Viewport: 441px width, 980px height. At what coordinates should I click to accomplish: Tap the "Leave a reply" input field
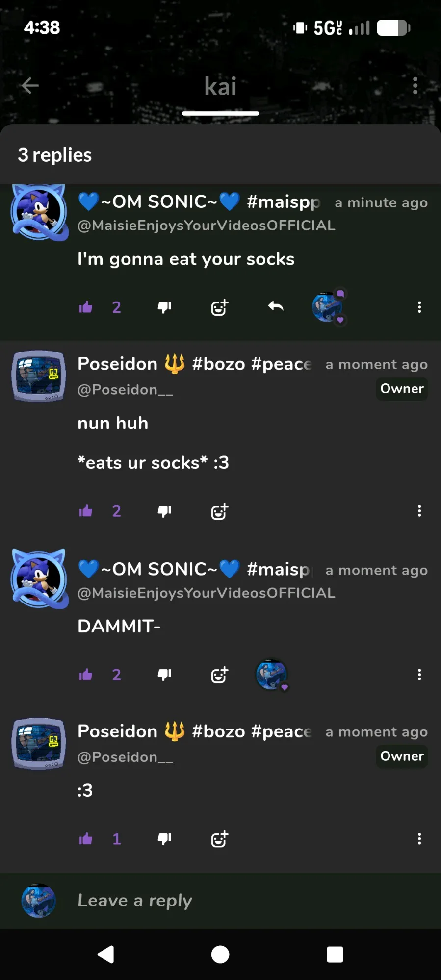(245, 901)
